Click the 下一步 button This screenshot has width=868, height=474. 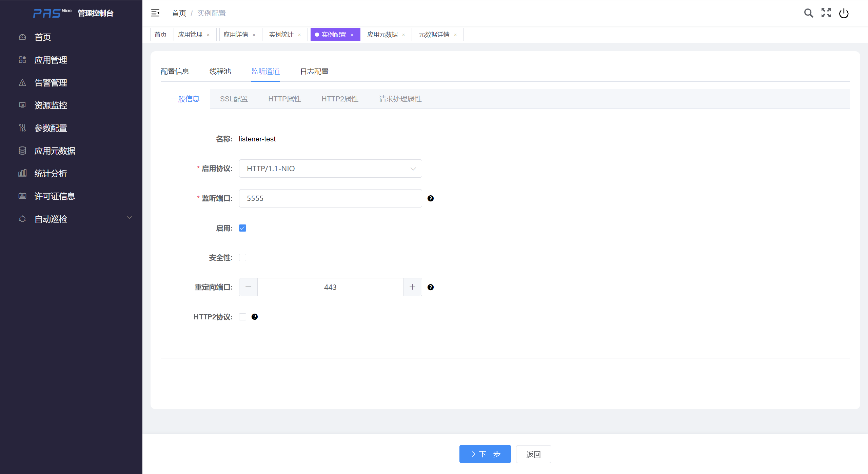pyautogui.click(x=485, y=454)
